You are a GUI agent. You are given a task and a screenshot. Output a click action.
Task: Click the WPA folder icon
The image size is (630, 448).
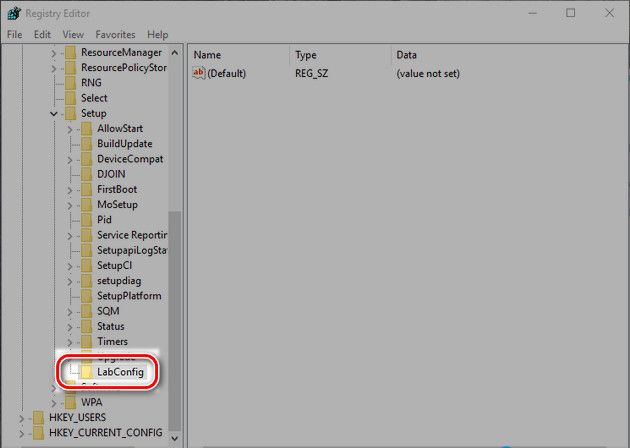71,402
